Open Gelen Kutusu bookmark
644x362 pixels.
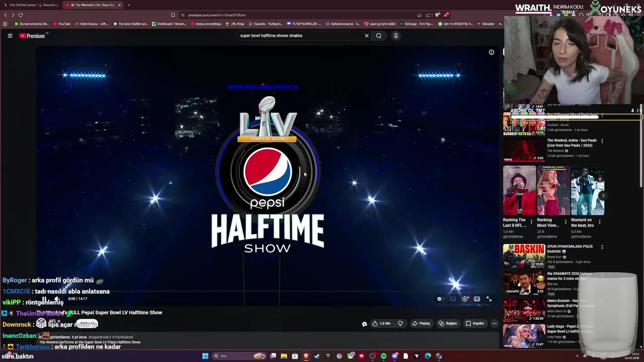click(x=92, y=24)
